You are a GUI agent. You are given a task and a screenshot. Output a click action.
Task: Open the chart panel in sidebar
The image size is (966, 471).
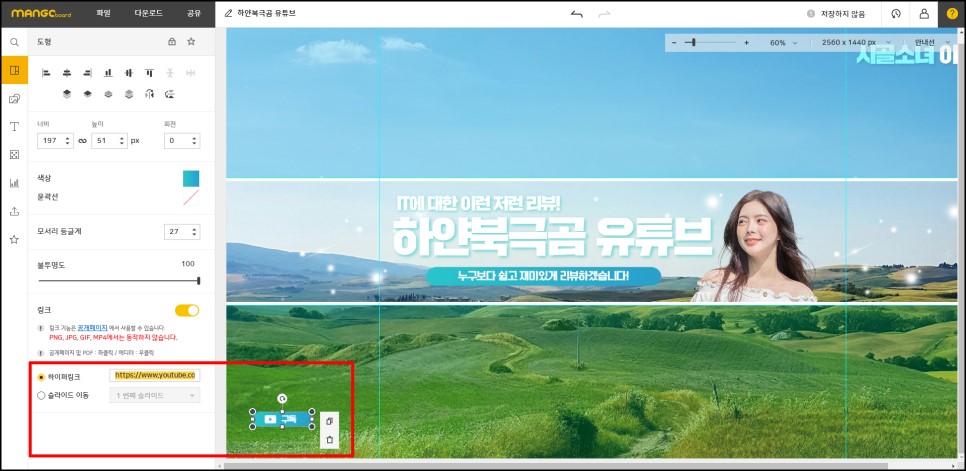point(14,183)
